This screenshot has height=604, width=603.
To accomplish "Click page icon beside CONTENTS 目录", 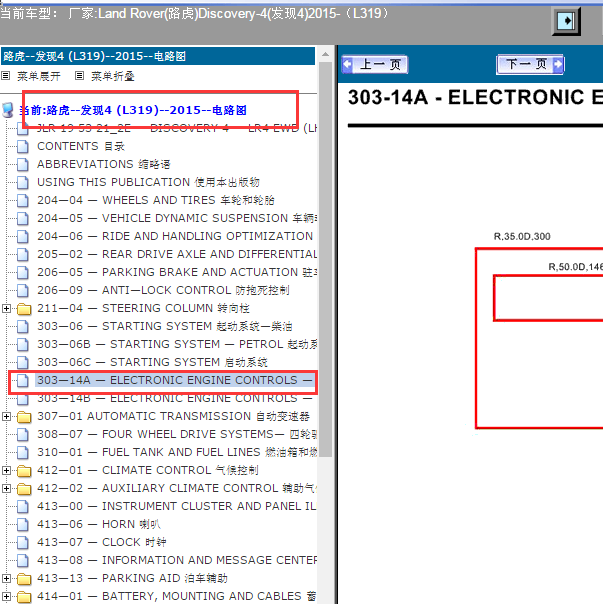I will click(x=23, y=146).
